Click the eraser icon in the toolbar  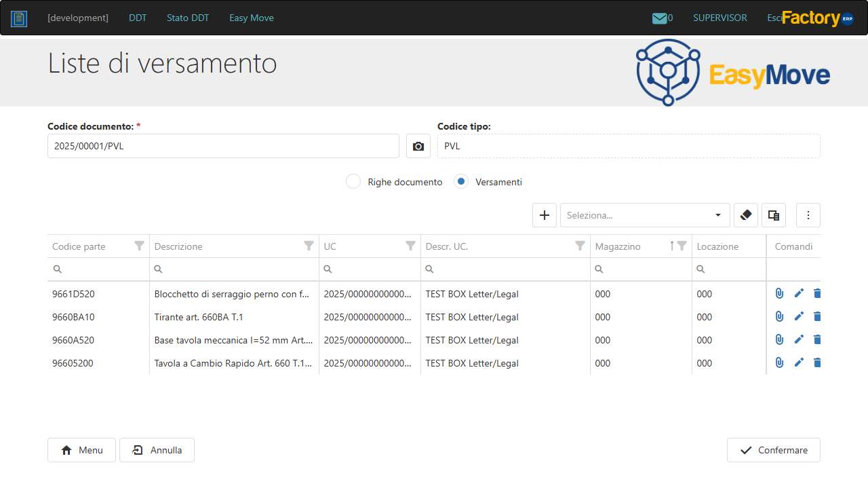[x=746, y=215]
